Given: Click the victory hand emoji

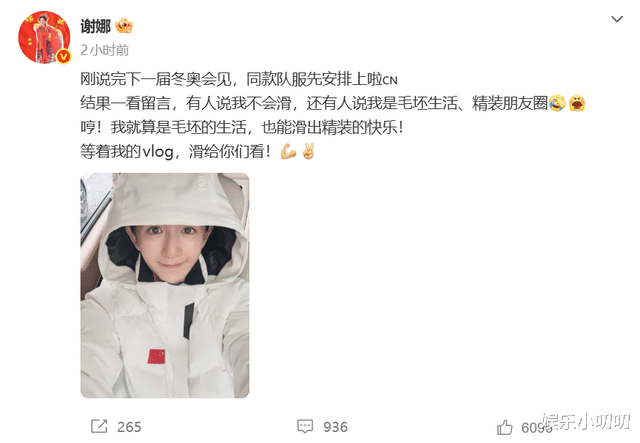Looking at the screenshot, I should coord(308,151).
